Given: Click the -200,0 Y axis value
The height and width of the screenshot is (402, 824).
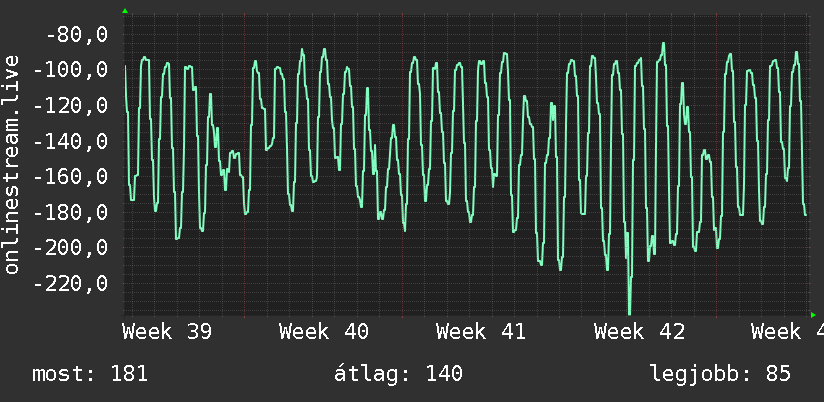Looking at the screenshot, I should click(x=71, y=248).
